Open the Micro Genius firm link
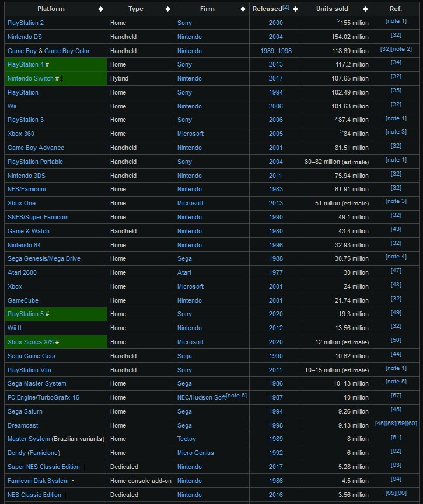 click(x=195, y=453)
